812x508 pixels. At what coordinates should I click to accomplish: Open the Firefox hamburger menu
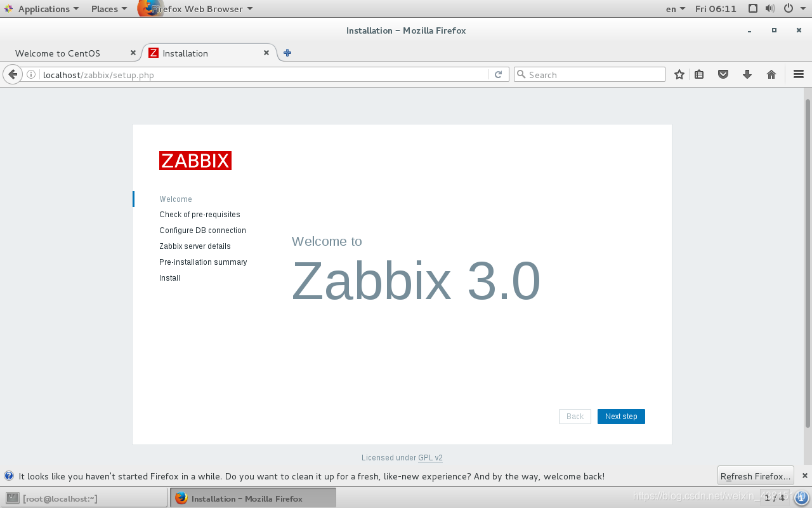[x=799, y=74]
